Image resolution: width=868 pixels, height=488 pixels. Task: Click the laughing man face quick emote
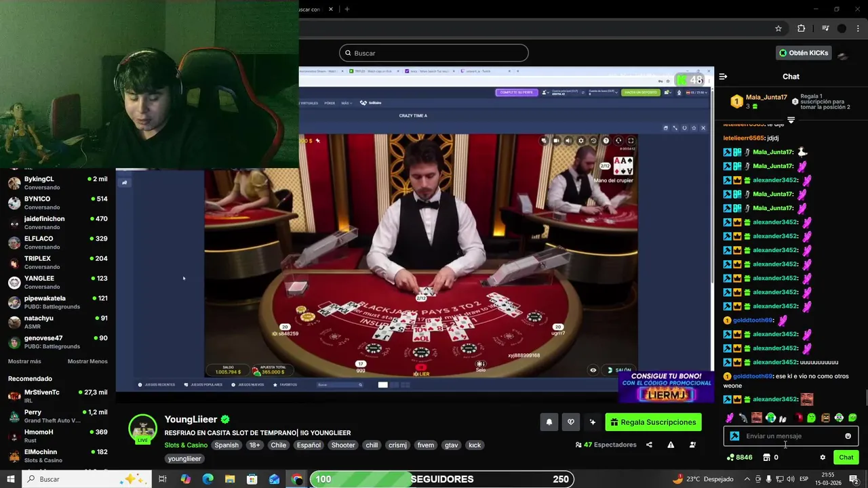757,418
